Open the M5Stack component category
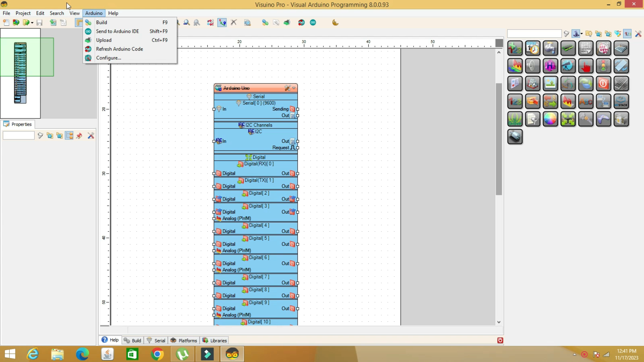644x362 pixels. tap(621, 101)
